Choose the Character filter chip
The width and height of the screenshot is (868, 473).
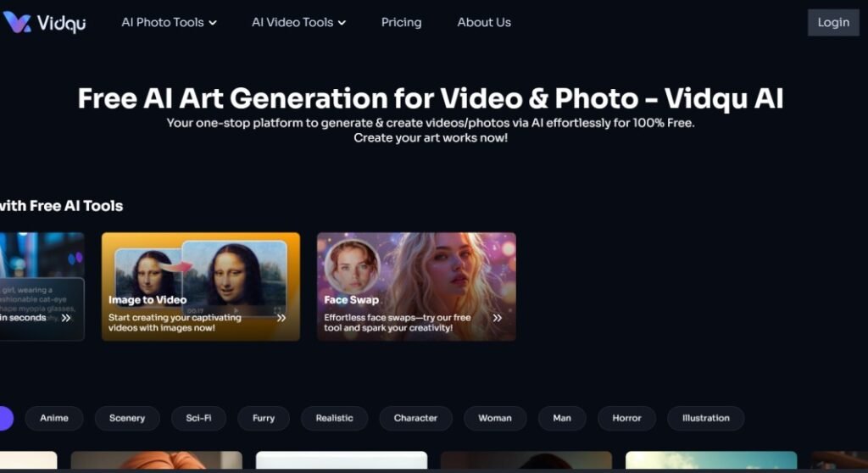click(415, 418)
